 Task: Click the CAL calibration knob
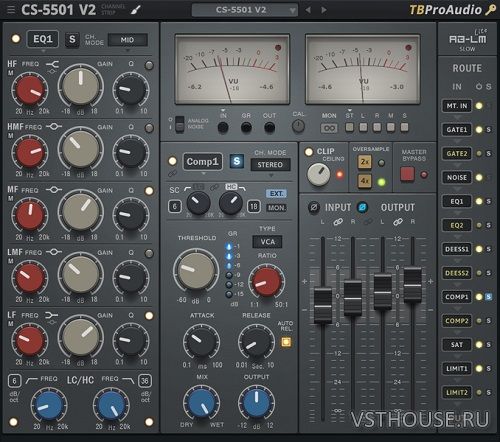[298, 126]
